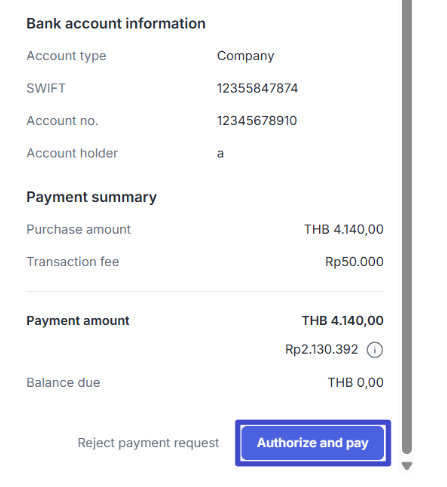Click the Authorize and pay button
The image size is (447, 487).
pyautogui.click(x=313, y=443)
